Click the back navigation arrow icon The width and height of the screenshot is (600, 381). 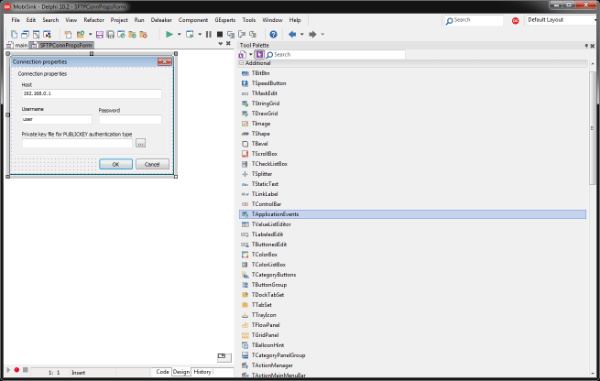tap(292, 34)
